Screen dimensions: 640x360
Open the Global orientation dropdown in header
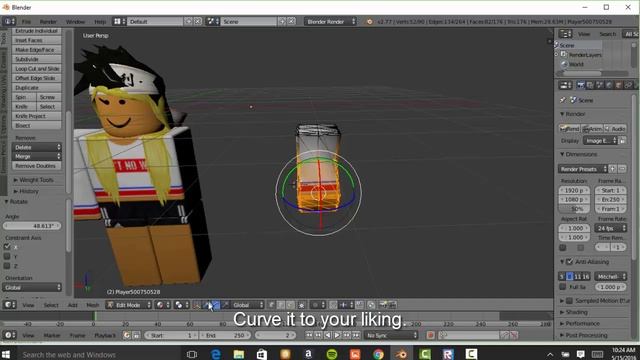(248, 305)
